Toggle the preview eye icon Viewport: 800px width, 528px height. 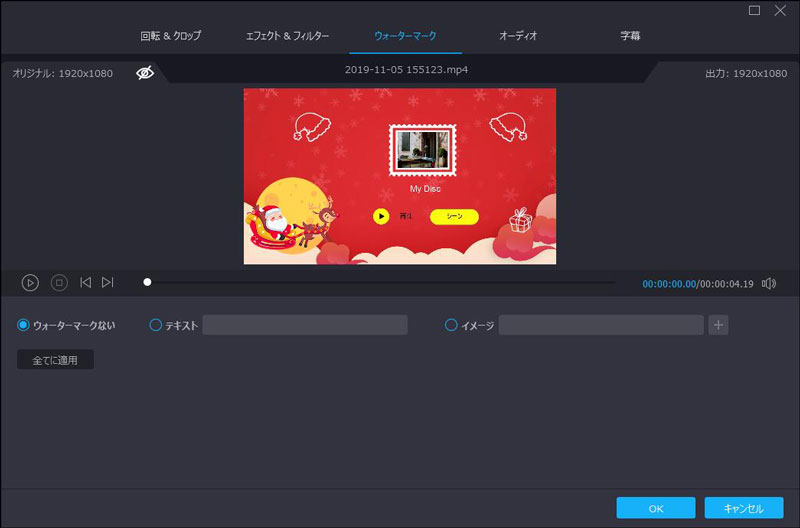tap(145, 73)
